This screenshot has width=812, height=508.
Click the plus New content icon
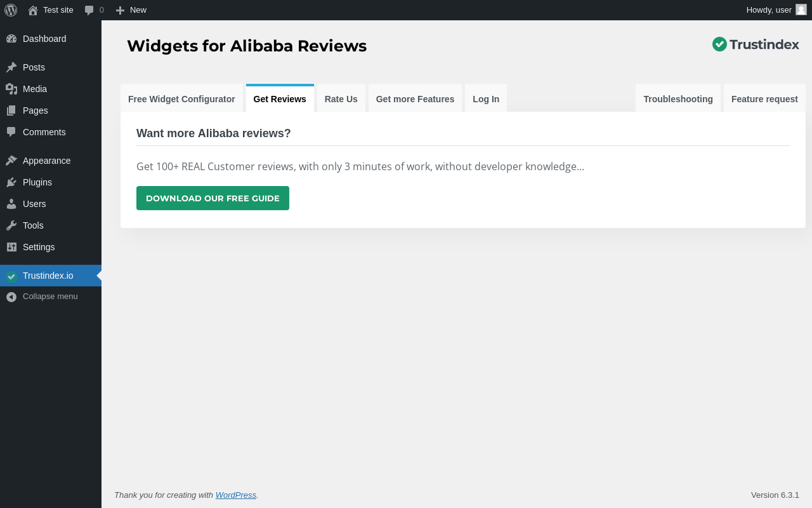pos(120,10)
